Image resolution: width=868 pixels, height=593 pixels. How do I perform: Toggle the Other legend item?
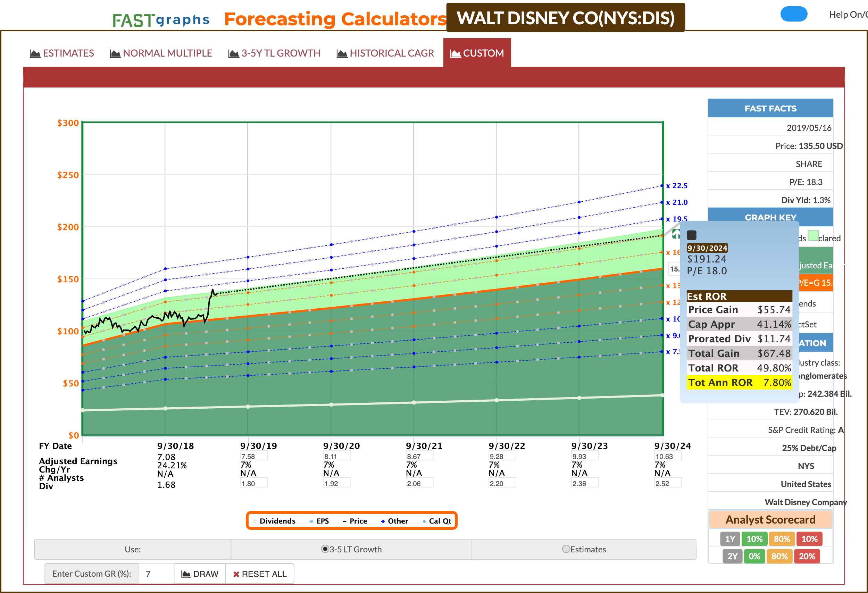394,520
